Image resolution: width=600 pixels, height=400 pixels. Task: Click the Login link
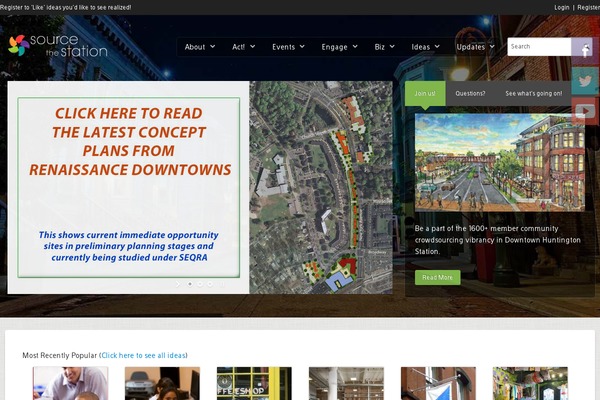(562, 7)
